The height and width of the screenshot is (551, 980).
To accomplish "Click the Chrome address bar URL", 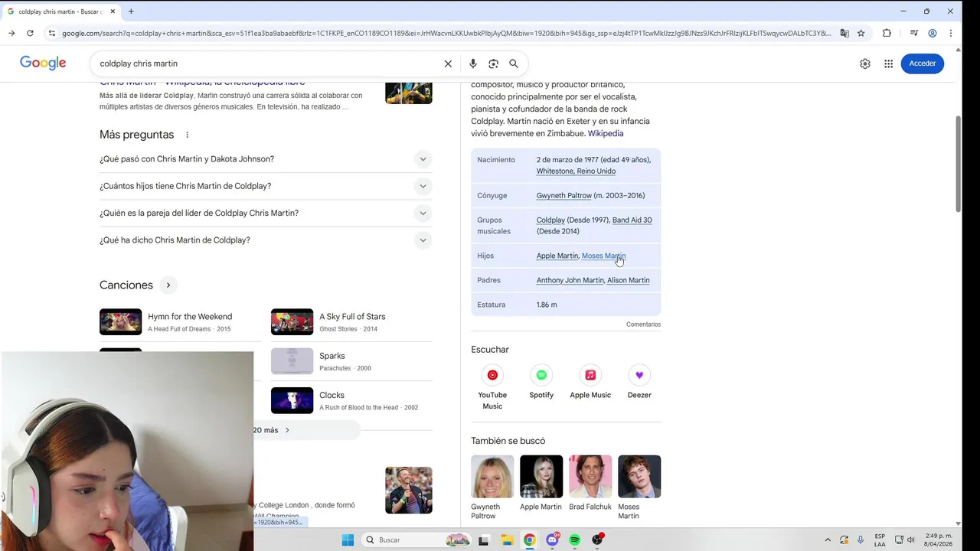I will [x=446, y=33].
